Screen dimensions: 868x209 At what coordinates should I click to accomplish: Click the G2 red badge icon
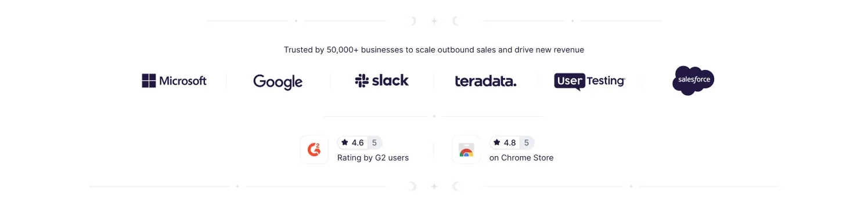pos(314,150)
